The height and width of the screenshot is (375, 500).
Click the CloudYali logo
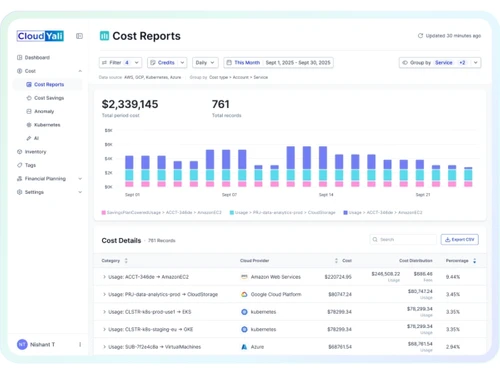(40, 36)
